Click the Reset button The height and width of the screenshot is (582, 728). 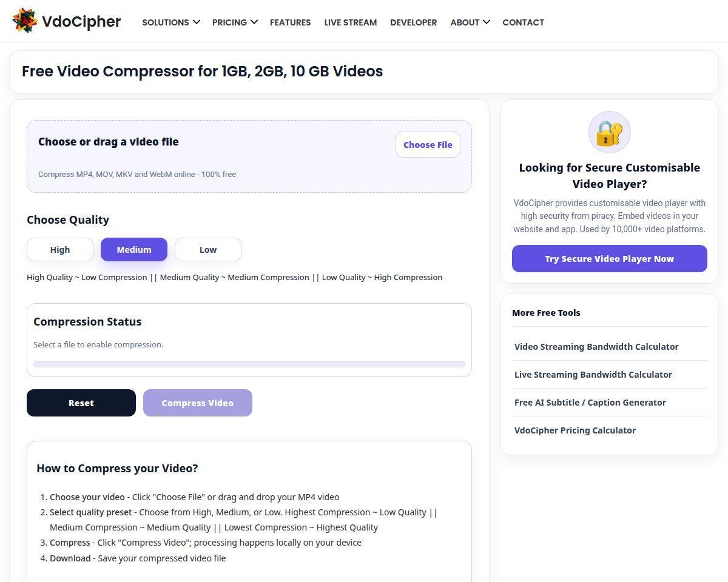coord(81,403)
